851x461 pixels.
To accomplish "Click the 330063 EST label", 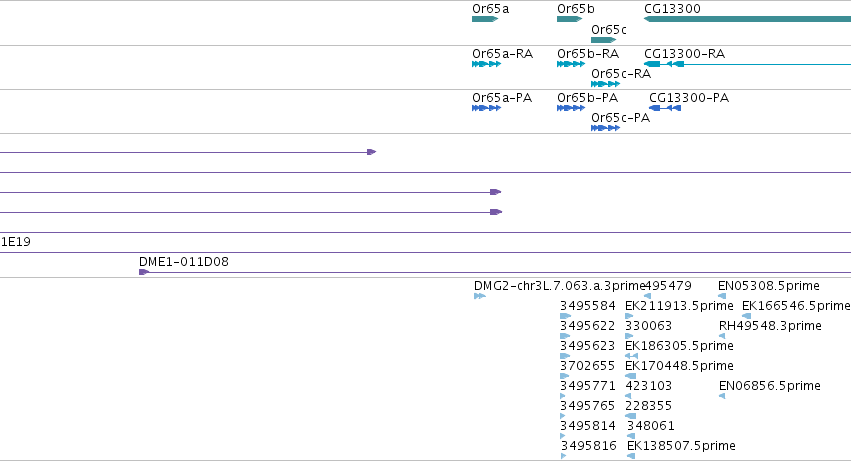I will pos(649,326).
